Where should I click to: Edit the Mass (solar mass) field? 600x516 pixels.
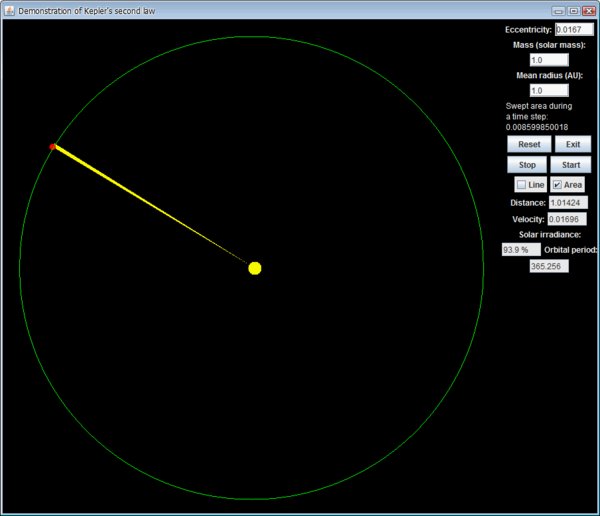(x=549, y=60)
